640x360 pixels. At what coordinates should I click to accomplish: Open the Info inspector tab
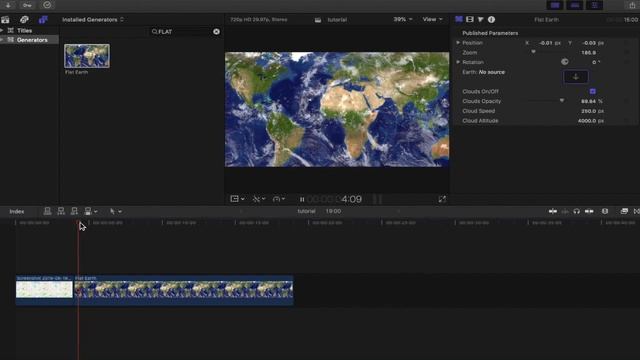(x=491, y=19)
